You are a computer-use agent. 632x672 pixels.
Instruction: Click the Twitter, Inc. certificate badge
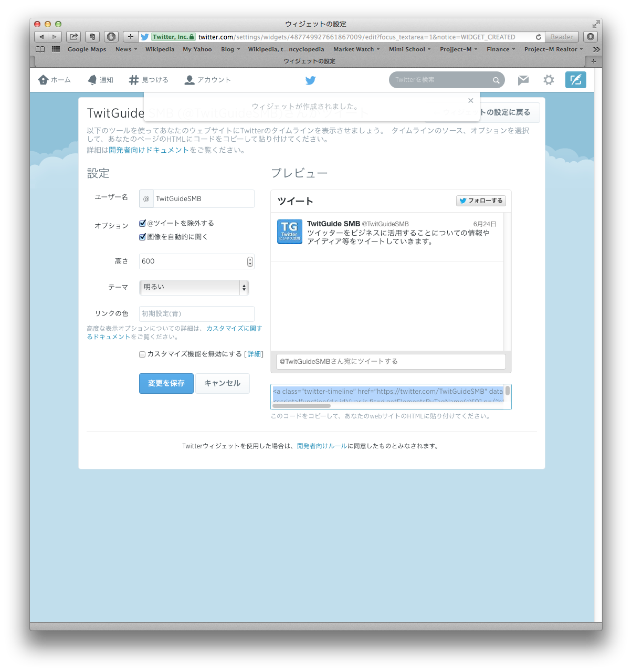click(174, 37)
